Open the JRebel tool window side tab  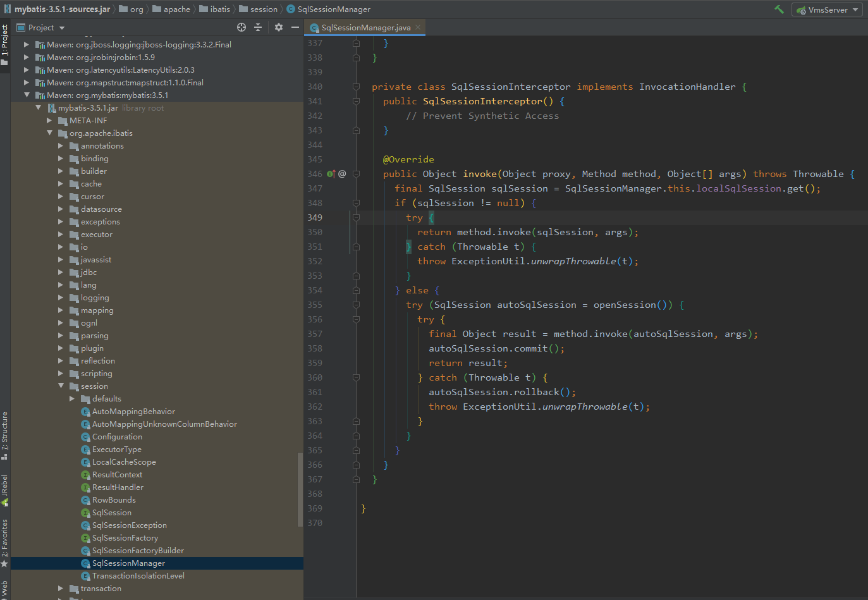[5, 490]
